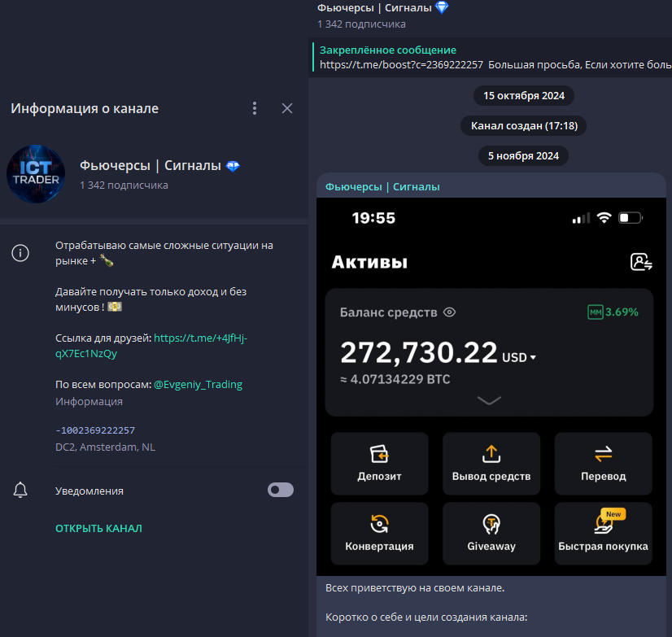Click the Баланс средств label

click(388, 312)
